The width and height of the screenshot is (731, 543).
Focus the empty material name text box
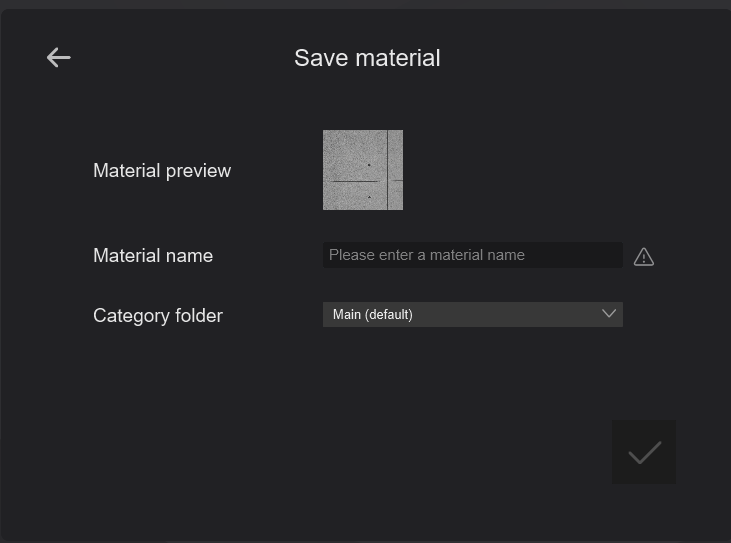(472, 255)
